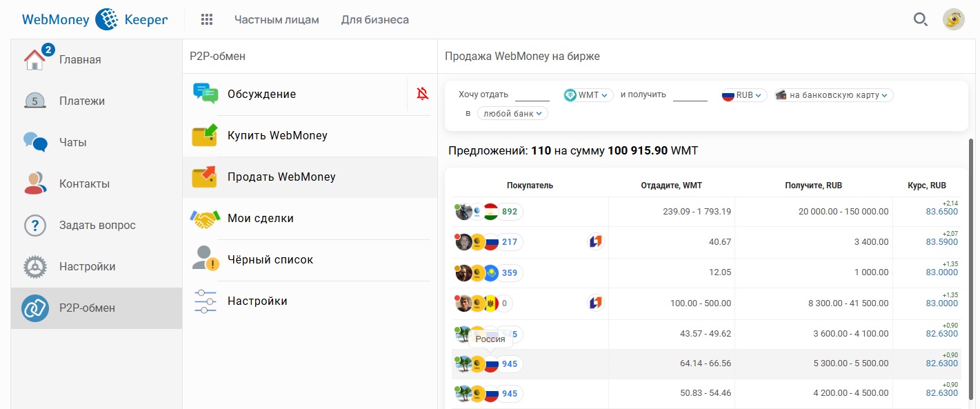This screenshot has height=409, width=980.
Task: Click the 'Хочу отдать' amount field
Action: point(532,95)
